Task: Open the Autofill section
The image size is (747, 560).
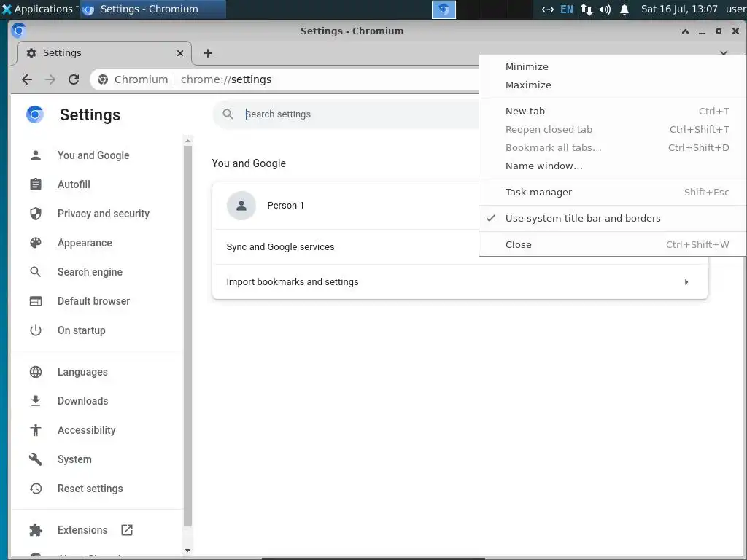Action: point(74,184)
